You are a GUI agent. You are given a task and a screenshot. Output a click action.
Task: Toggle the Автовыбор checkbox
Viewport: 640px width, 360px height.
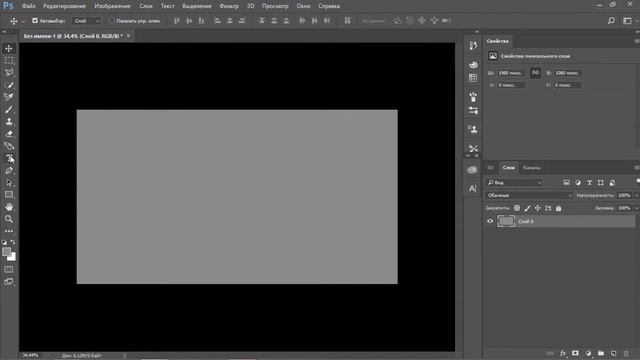coord(35,20)
